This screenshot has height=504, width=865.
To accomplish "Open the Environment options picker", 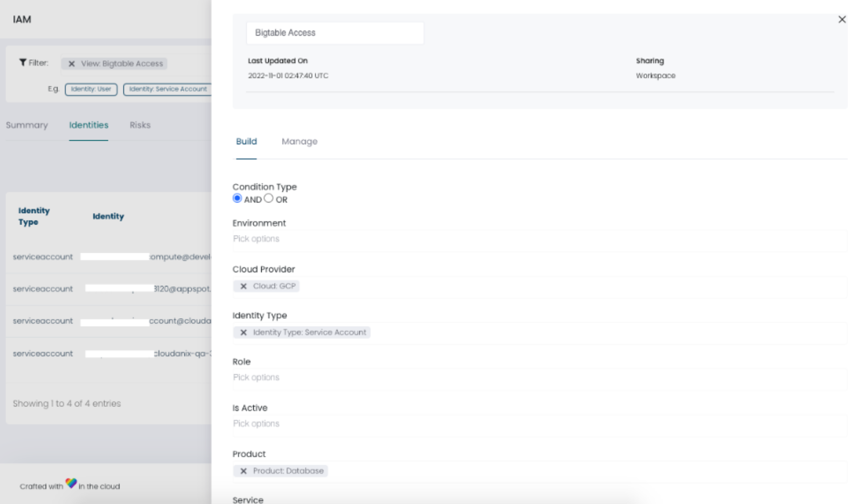I will (x=347, y=238).
